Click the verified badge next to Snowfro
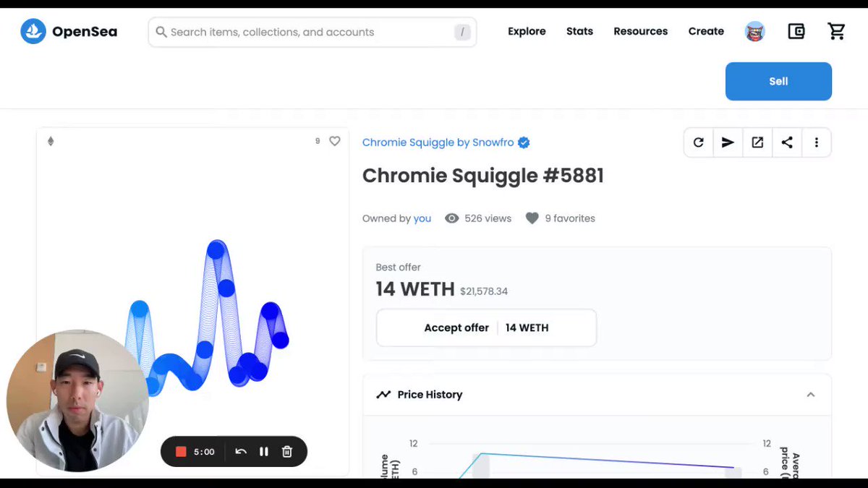Viewport: 868px width, 488px height. click(524, 142)
